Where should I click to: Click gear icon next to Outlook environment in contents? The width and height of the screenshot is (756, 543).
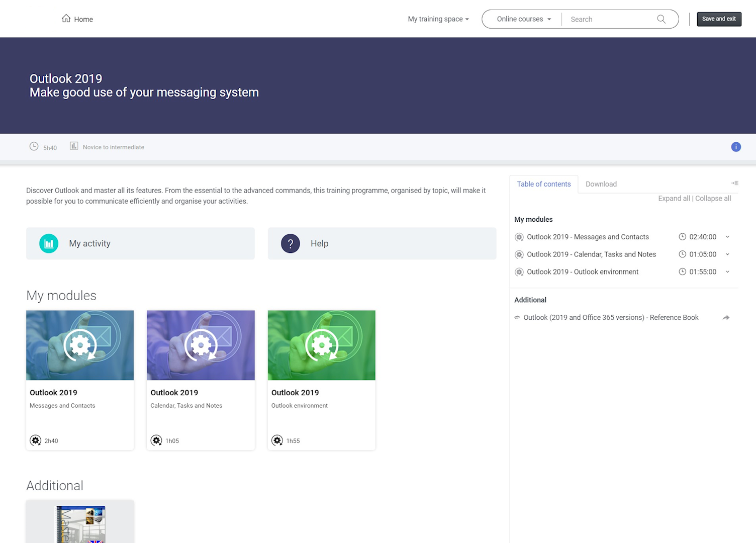(x=519, y=272)
